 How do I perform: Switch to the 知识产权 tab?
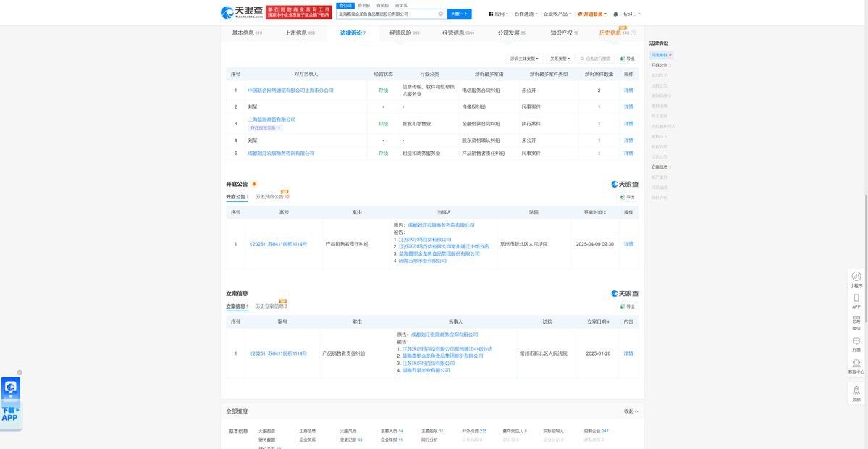(564, 33)
